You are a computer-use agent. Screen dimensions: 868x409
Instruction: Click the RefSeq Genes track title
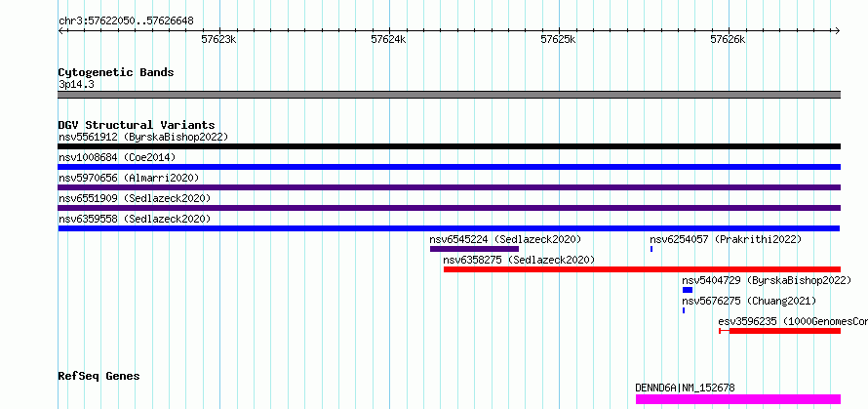(x=99, y=376)
